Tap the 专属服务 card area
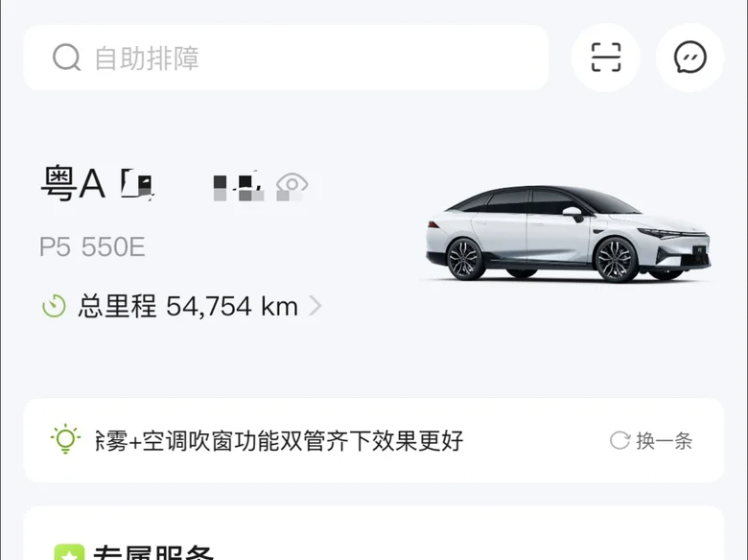This screenshot has height=560, width=748. [374, 533]
